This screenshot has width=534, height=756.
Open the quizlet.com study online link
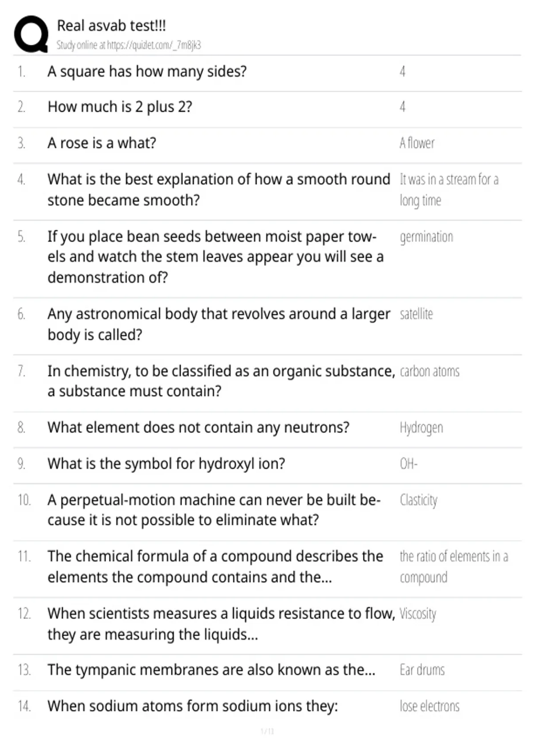tap(129, 45)
